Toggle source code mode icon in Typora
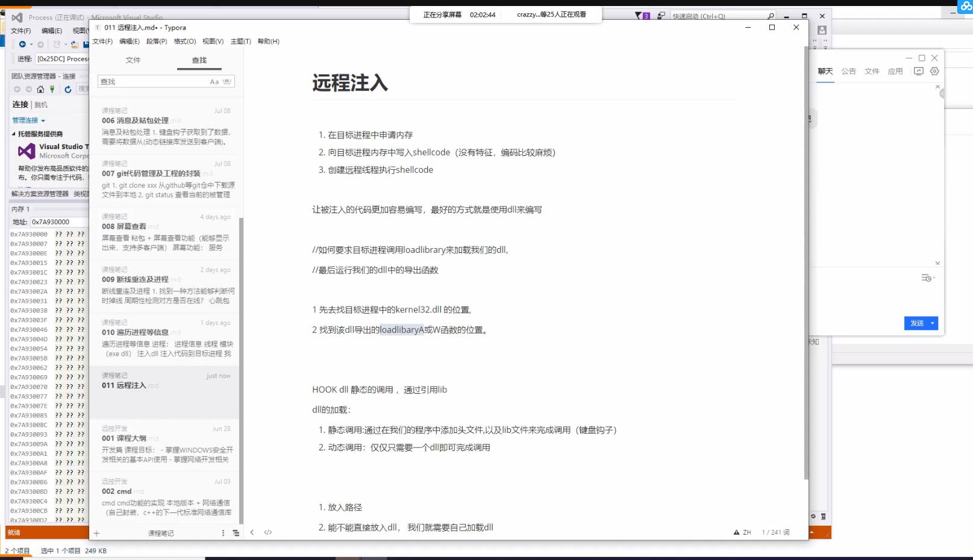 268,532
